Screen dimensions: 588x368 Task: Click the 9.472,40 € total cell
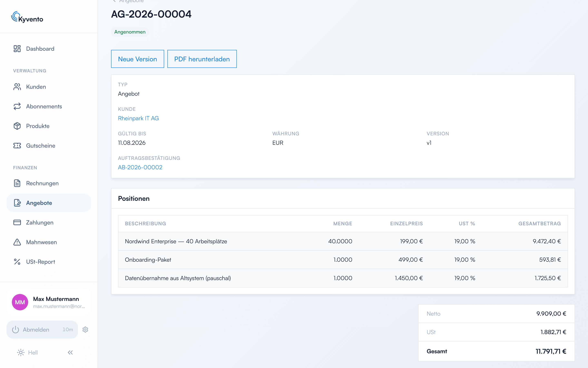[x=547, y=241]
